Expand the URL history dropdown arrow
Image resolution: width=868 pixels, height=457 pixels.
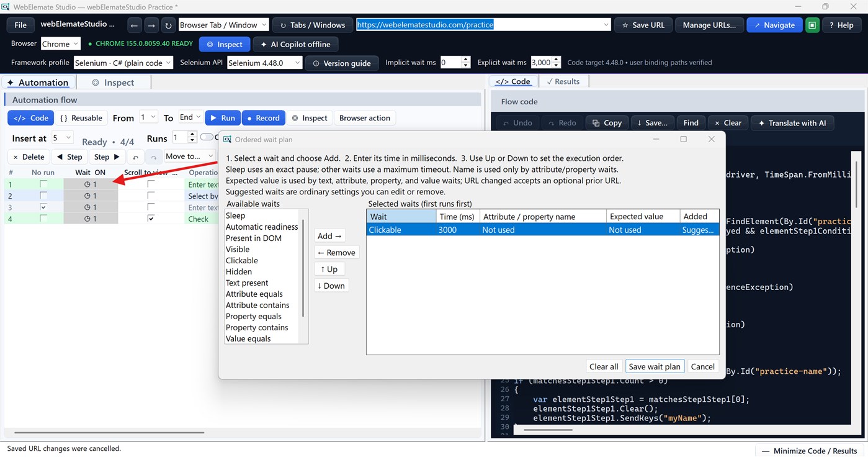(606, 25)
